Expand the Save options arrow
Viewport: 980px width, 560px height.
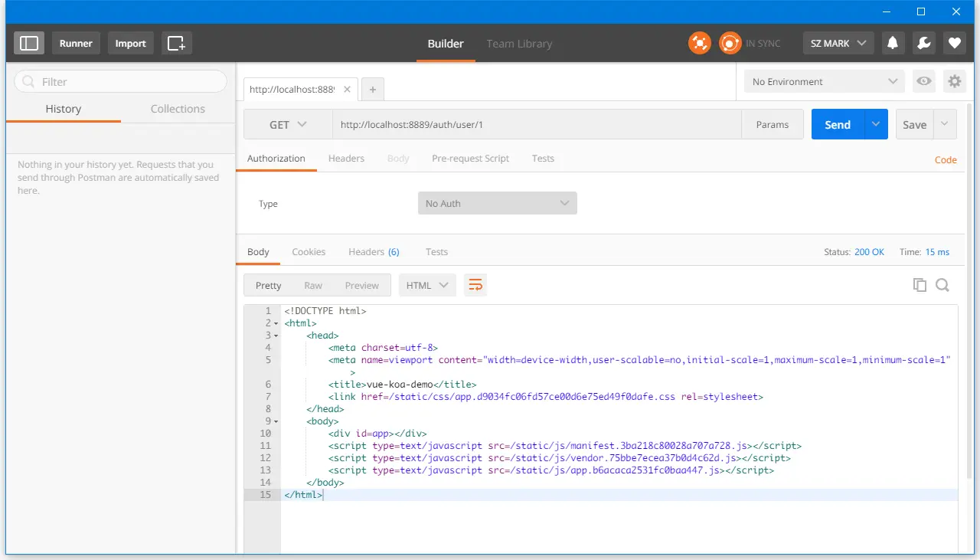pos(945,124)
